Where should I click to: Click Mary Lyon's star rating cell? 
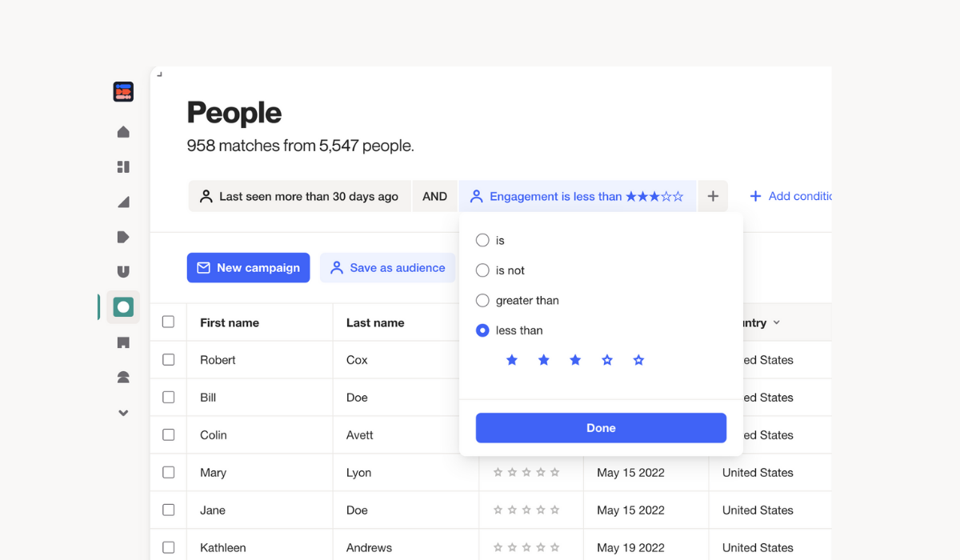coord(526,473)
